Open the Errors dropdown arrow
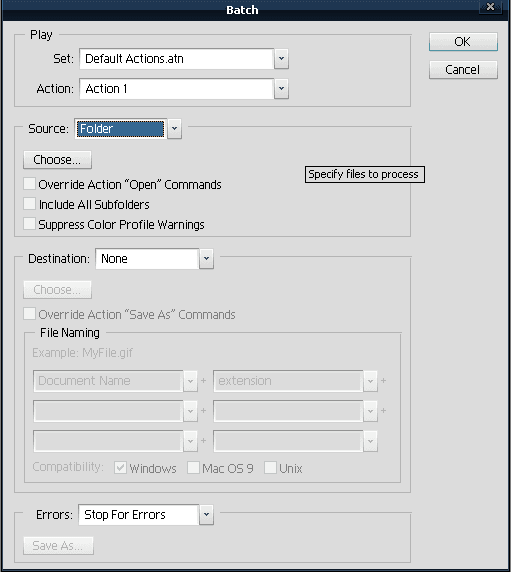Image resolution: width=511 pixels, height=572 pixels. click(206, 515)
